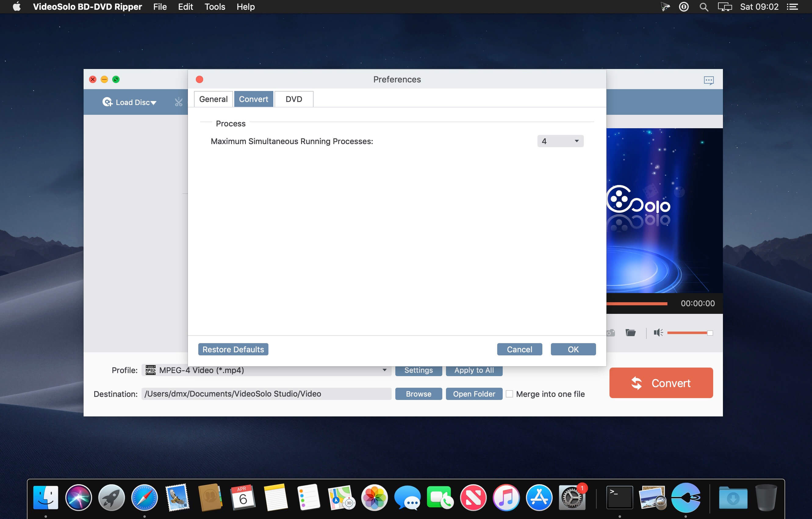The height and width of the screenshot is (519, 812).
Task: Open the snapshot folder icon
Action: tap(630, 333)
